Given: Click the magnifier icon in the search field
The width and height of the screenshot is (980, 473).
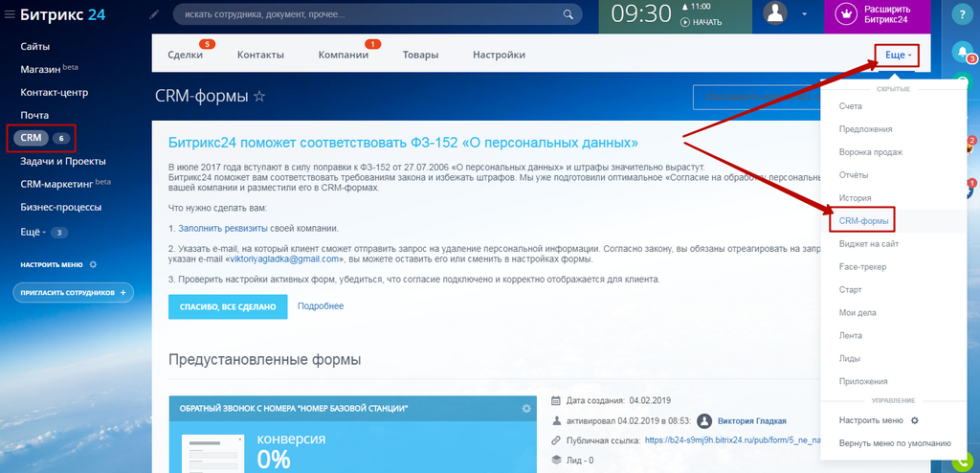Looking at the screenshot, I should click(x=568, y=14).
